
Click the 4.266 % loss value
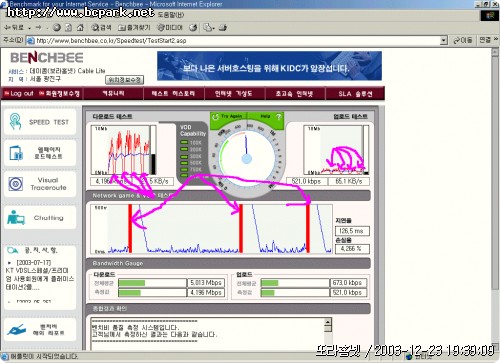click(352, 249)
